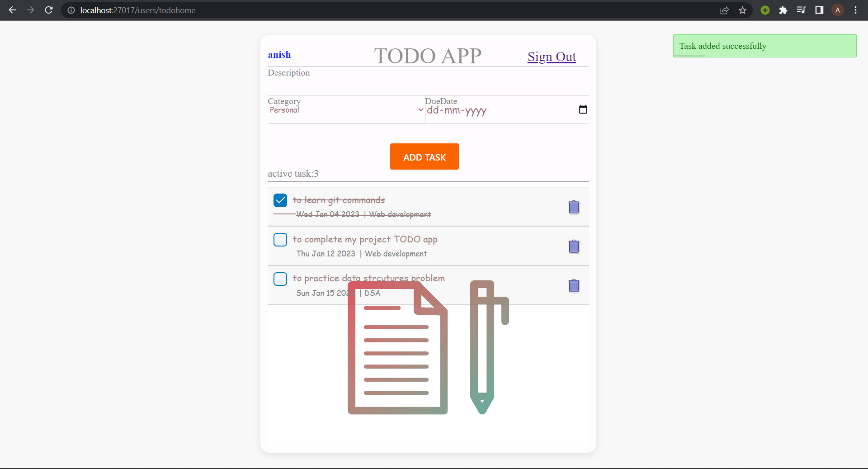Open the browser three-dot menu

click(x=855, y=10)
